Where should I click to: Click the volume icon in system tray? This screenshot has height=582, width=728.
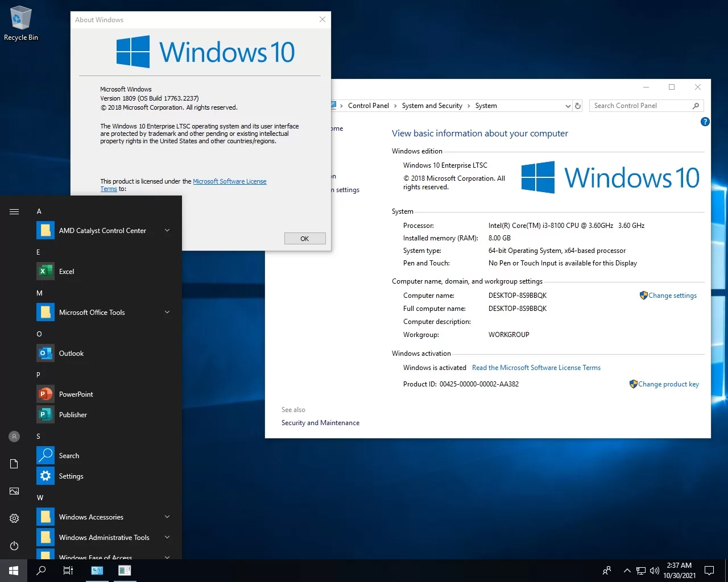pos(655,571)
